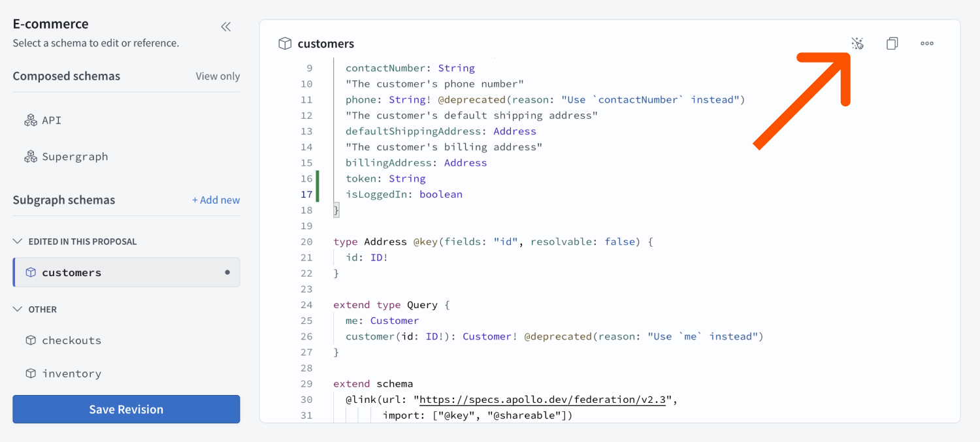Click the Supergraph graph icon
Image resolution: width=980 pixels, height=442 pixels.
tap(31, 156)
